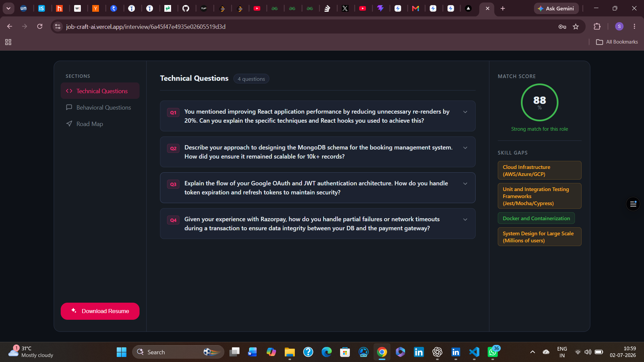Select the Technical Questions section
Screen dimensions: 644x362
click(x=100, y=91)
